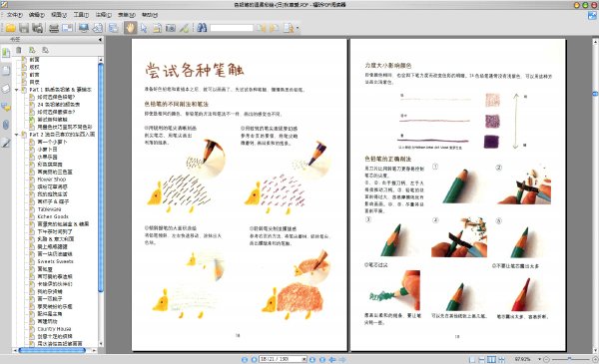Open the page number dropdown
The width and height of the screenshot is (599, 364).
point(304,359)
